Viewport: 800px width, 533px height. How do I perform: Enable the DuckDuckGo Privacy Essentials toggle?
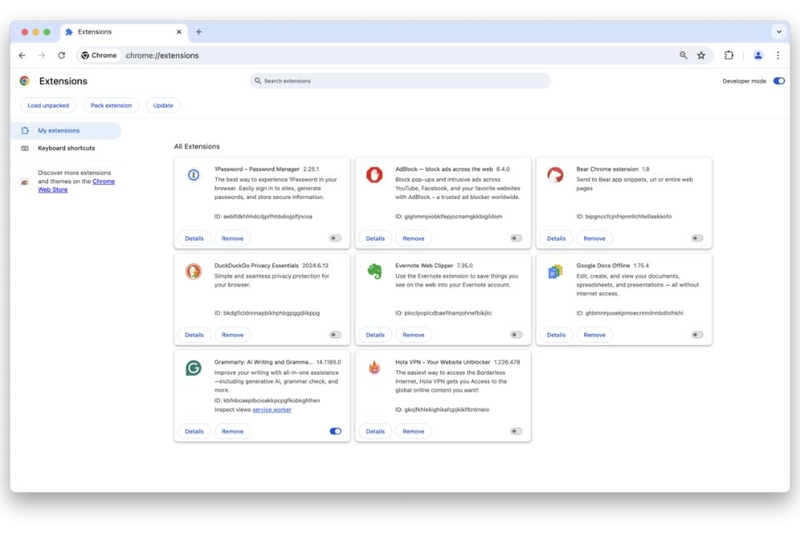pos(335,335)
